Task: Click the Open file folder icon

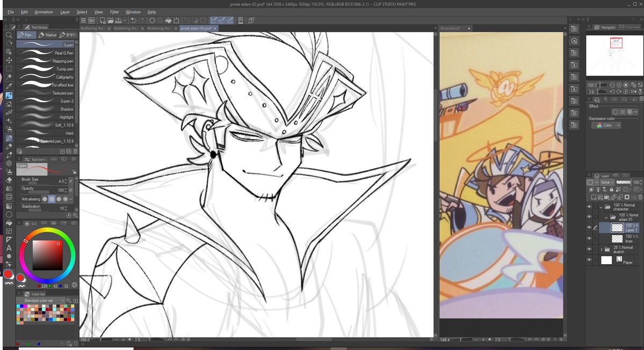Action: click(110, 20)
